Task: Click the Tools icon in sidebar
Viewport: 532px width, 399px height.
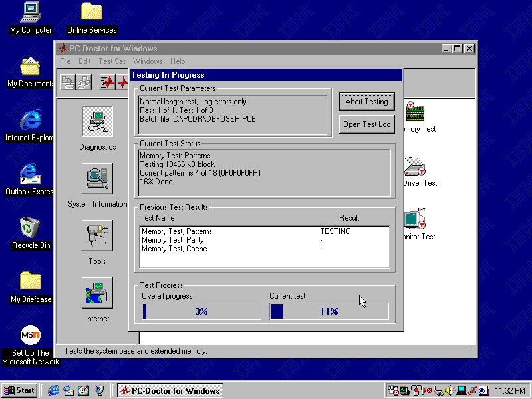Action: coord(97,235)
